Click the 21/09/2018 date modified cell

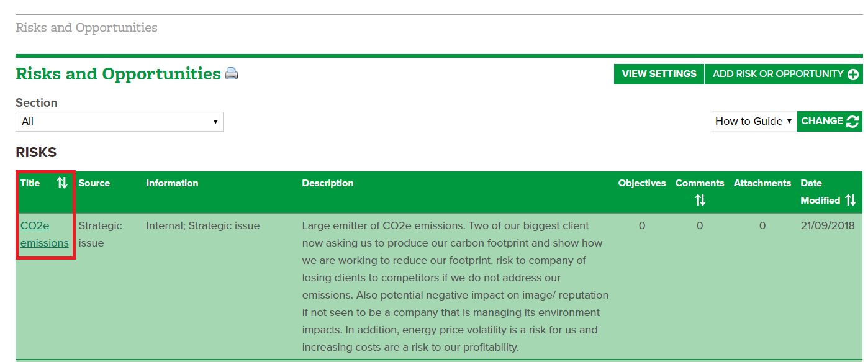[828, 225]
